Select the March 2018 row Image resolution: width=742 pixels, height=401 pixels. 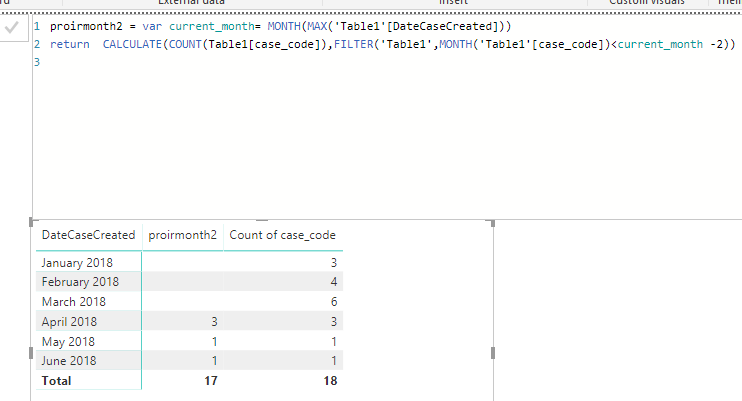189,302
